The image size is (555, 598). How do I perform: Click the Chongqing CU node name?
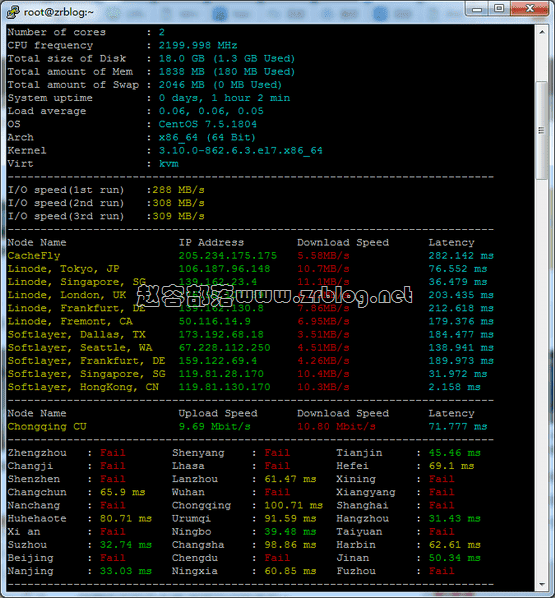pos(47,426)
